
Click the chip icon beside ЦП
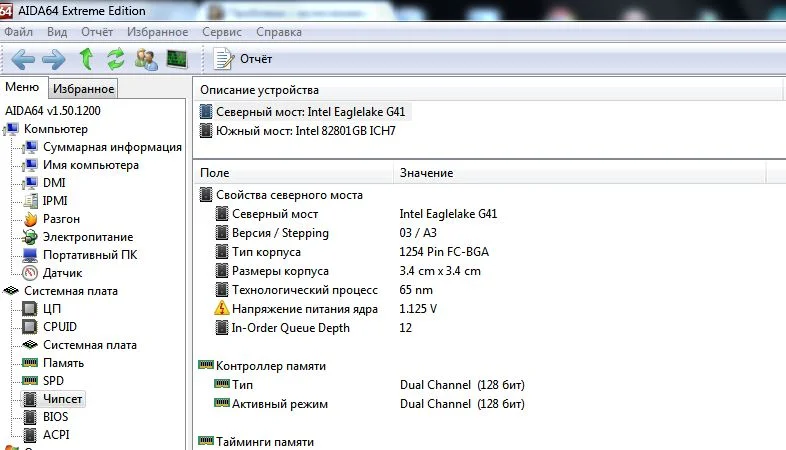[30, 309]
